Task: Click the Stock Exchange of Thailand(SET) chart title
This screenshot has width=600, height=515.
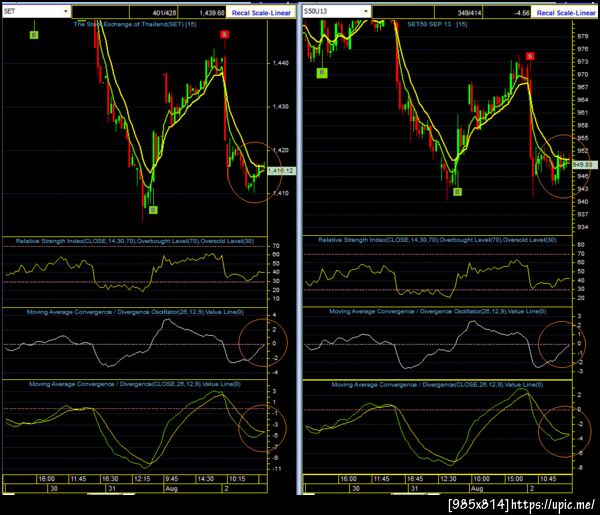Action: click(x=135, y=24)
